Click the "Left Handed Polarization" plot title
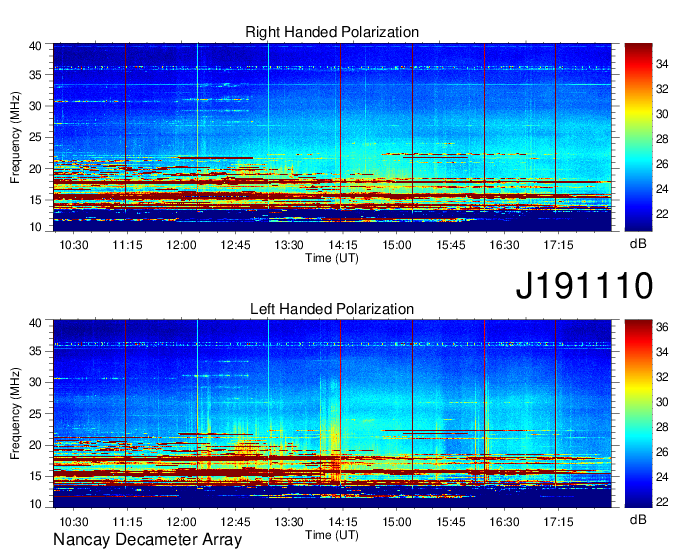 pos(332,309)
